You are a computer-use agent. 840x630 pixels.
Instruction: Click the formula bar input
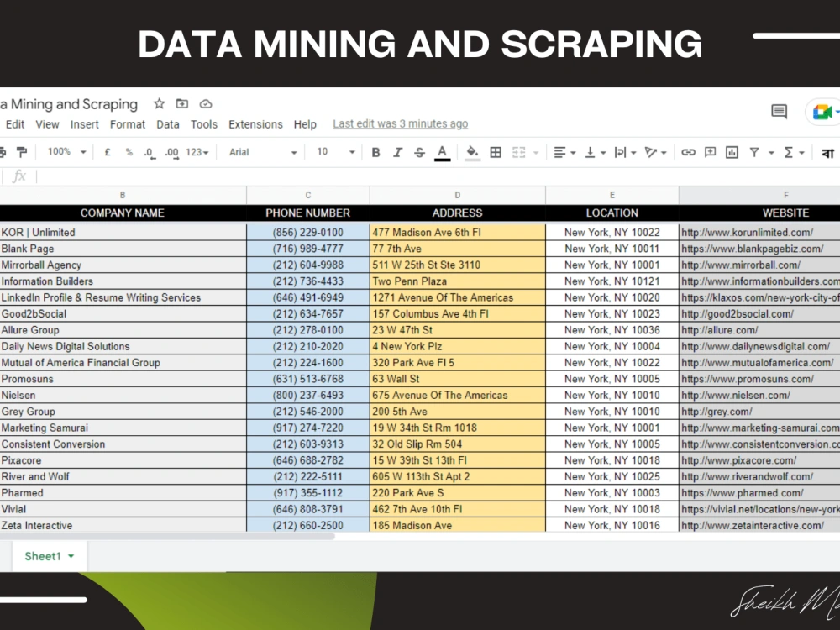[438, 176]
